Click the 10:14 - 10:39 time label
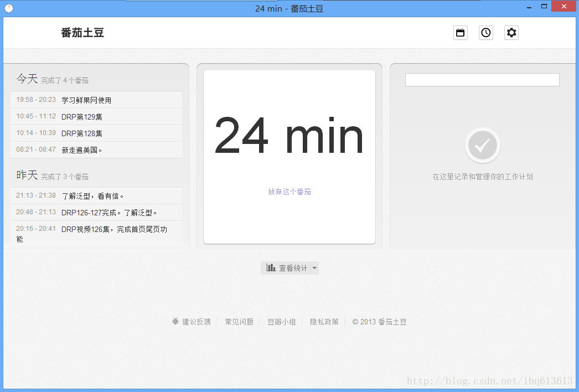Viewport: 579px width, 392px height. [36, 133]
